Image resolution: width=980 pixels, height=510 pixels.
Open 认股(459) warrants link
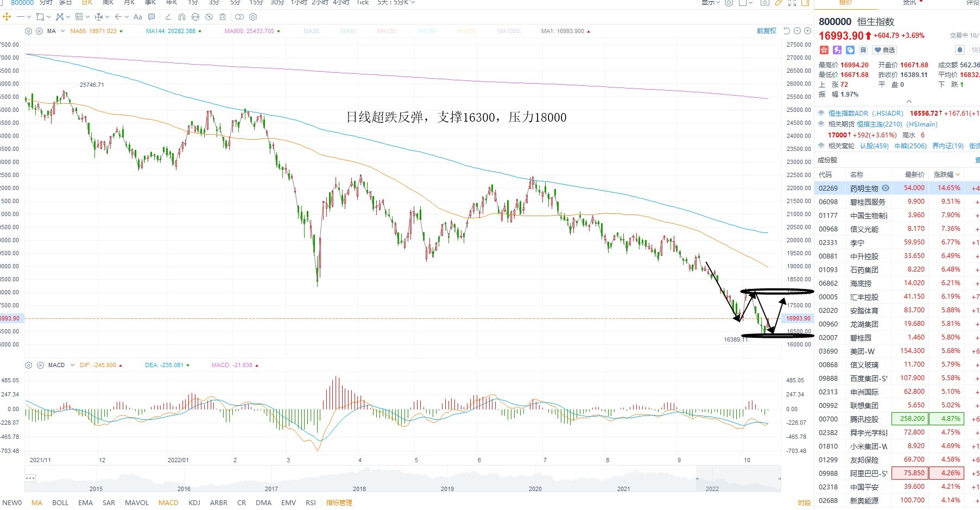[874, 146]
